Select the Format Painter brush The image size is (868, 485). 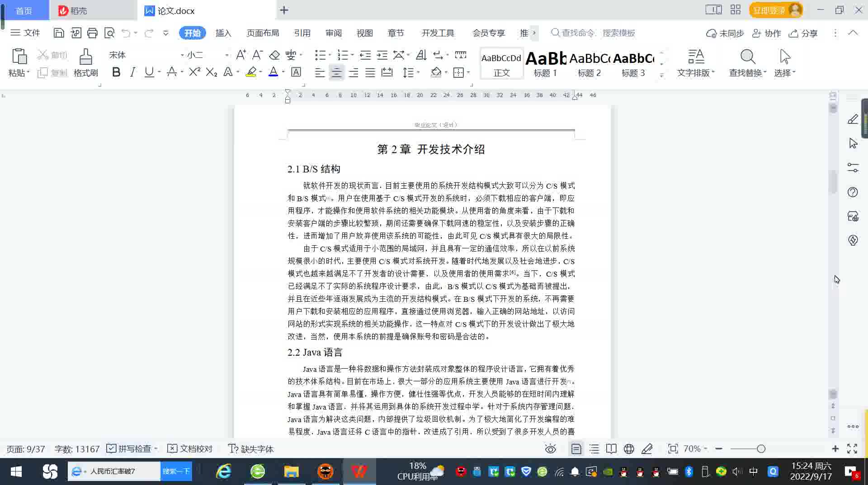point(85,57)
